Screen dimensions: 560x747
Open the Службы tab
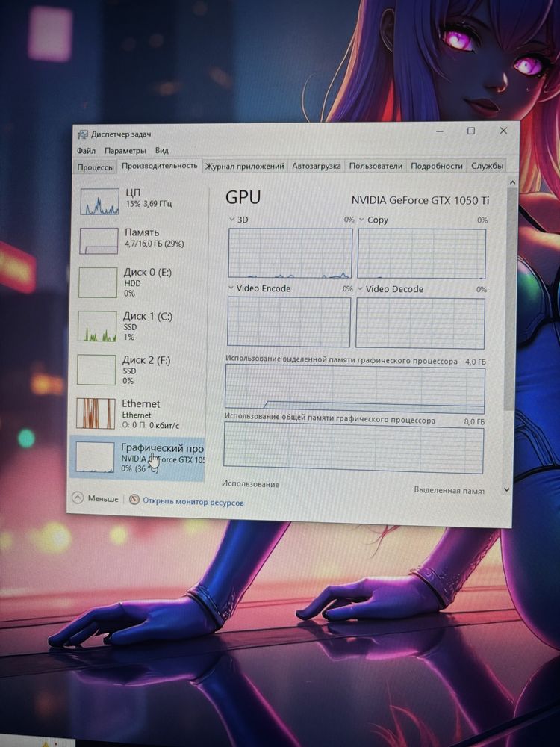tap(487, 166)
